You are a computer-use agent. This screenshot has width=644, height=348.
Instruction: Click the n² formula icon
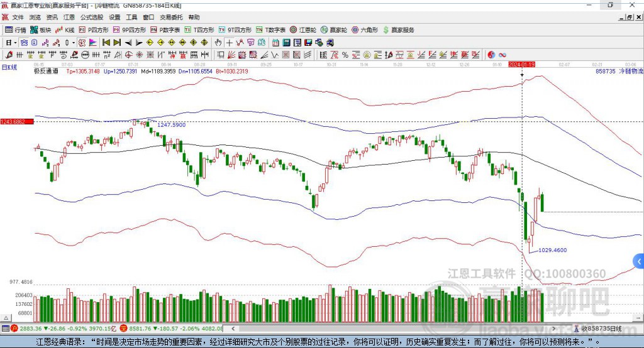pyautogui.click(x=107, y=55)
